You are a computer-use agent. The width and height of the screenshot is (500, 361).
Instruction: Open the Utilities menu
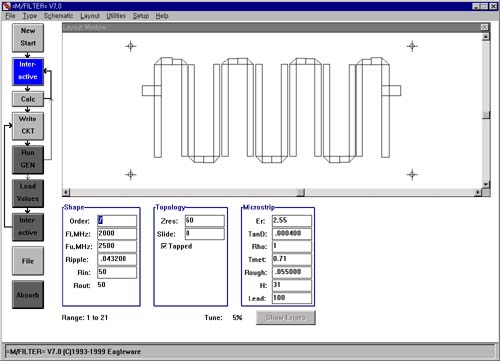[116, 16]
